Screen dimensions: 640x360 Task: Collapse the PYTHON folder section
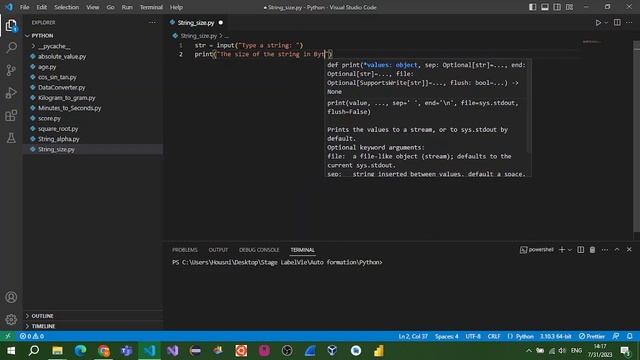tap(42, 36)
